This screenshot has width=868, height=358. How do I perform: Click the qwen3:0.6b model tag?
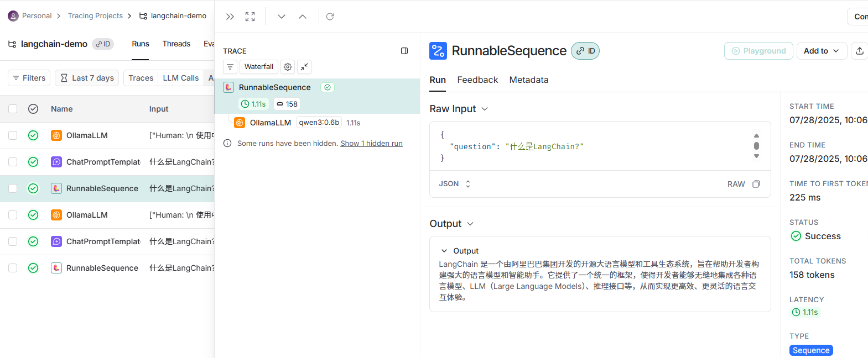(x=319, y=123)
